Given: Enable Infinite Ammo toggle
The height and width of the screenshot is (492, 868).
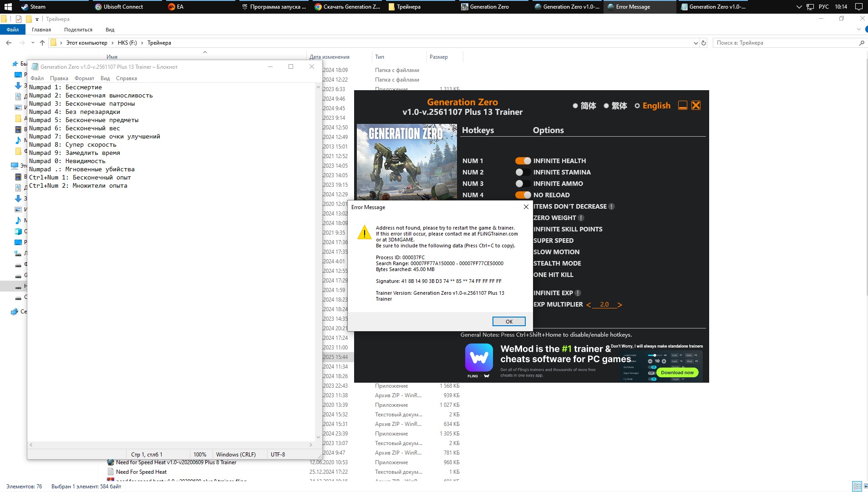Looking at the screenshot, I should (523, 184).
